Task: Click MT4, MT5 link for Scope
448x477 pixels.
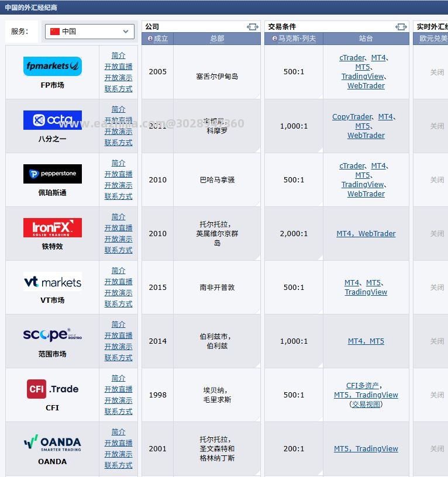Action: click(366, 341)
